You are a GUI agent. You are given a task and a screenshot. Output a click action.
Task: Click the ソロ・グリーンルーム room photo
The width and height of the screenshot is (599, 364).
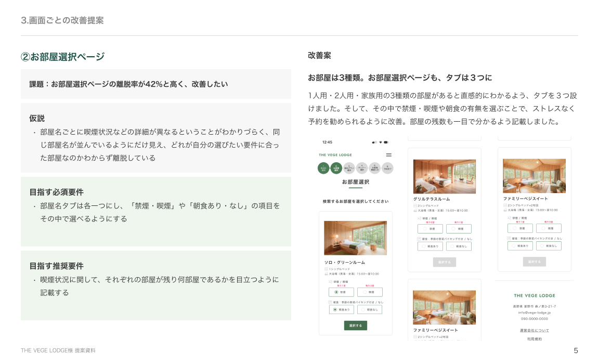(355, 238)
